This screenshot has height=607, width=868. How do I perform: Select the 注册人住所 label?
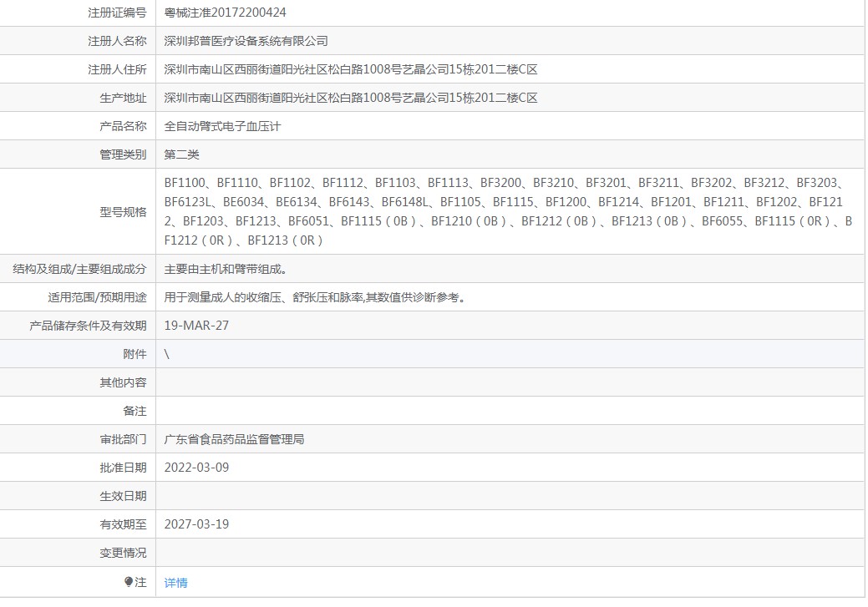[x=117, y=69]
